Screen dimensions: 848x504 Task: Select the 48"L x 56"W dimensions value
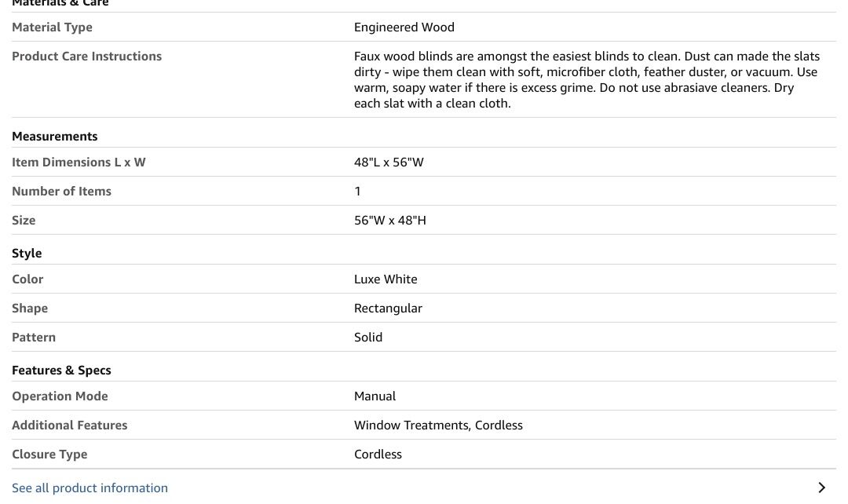(x=389, y=162)
